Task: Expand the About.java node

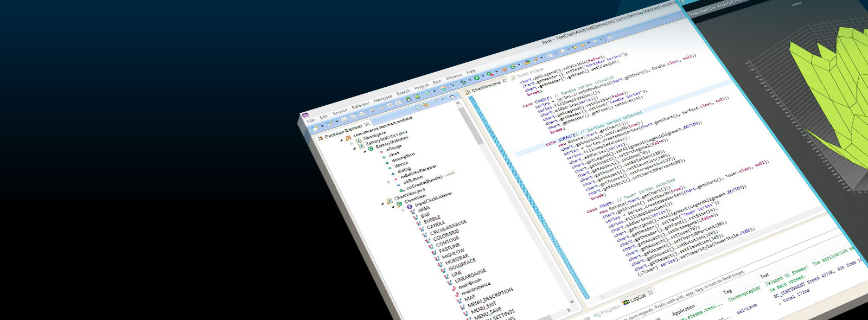Action: [x=351, y=143]
